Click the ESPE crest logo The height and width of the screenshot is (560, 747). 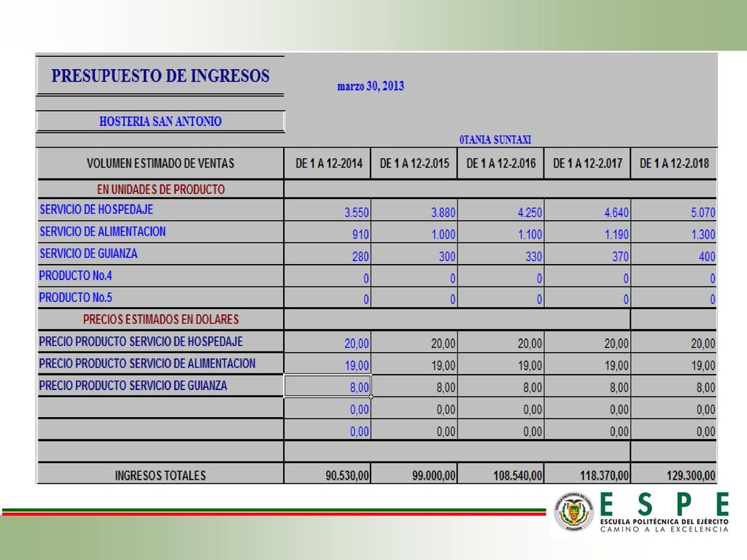(573, 513)
